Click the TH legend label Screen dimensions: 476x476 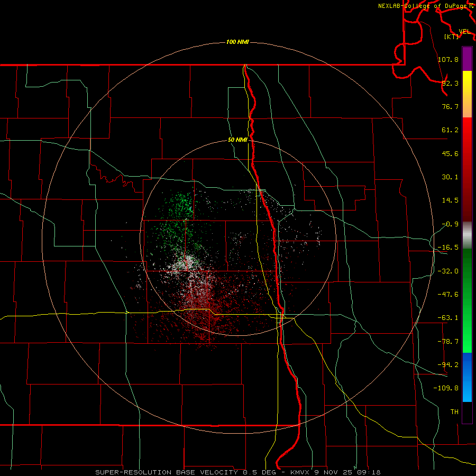click(x=454, y=411)
